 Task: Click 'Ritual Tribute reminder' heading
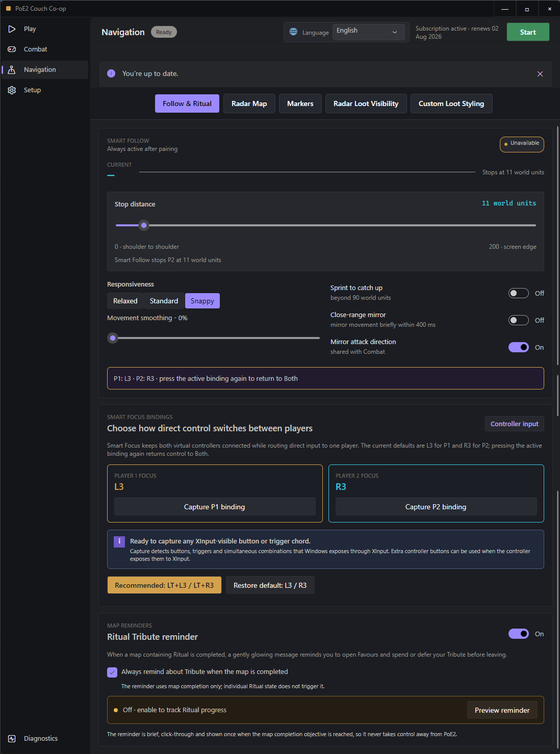152,637
